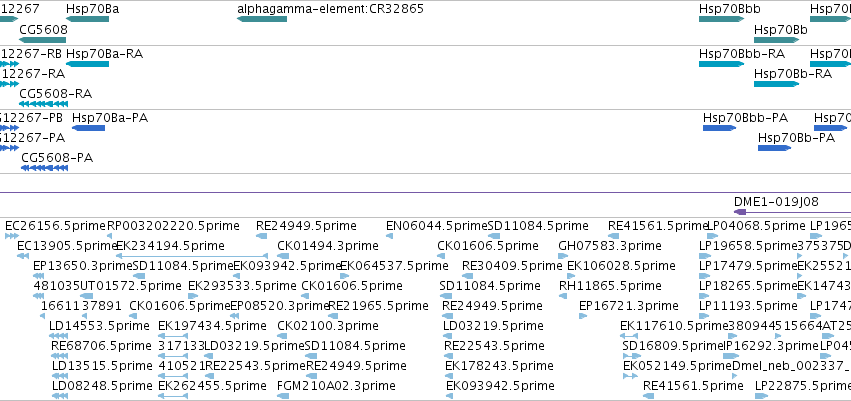Select the Hsp70Bbb-RA transcript bar

(721, 64)
